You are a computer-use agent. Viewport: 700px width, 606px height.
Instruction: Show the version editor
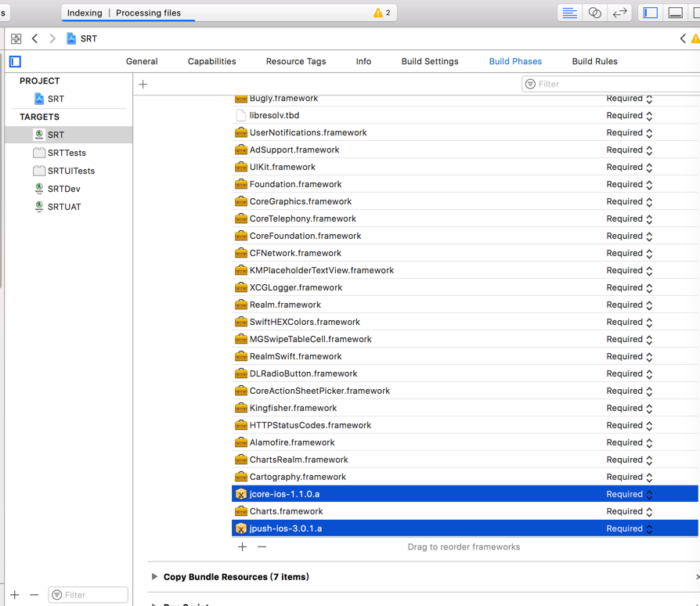click(619, 13)
